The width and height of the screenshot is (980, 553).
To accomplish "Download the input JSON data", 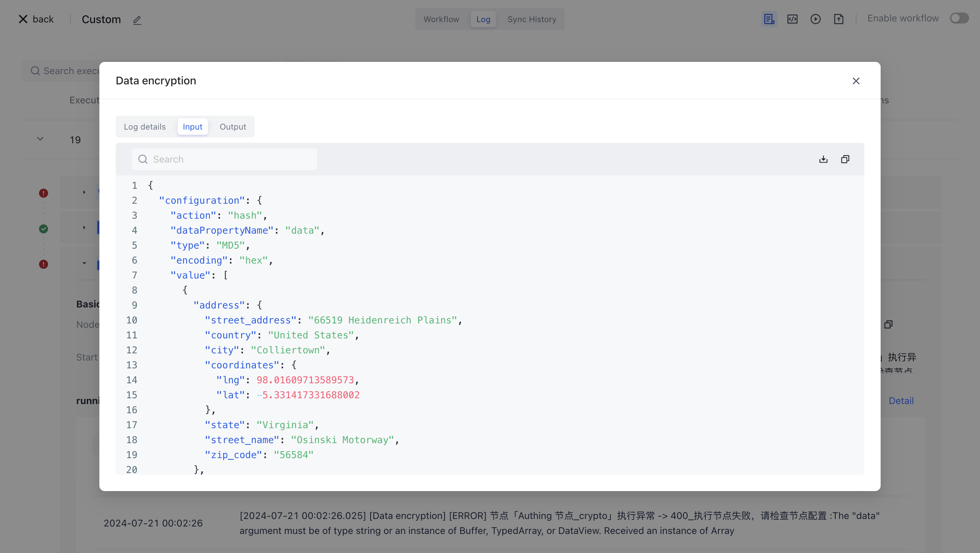I will 823,160.
